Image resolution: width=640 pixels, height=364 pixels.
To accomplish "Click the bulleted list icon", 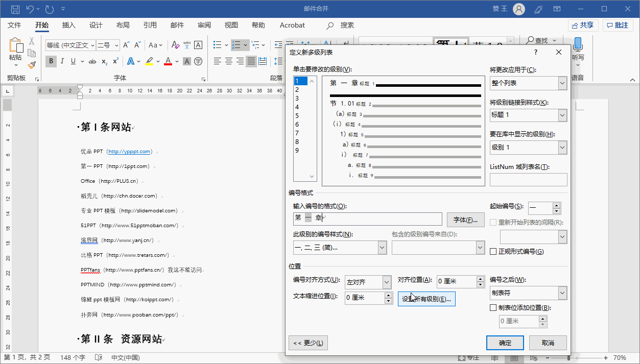I will coord(217,45).
